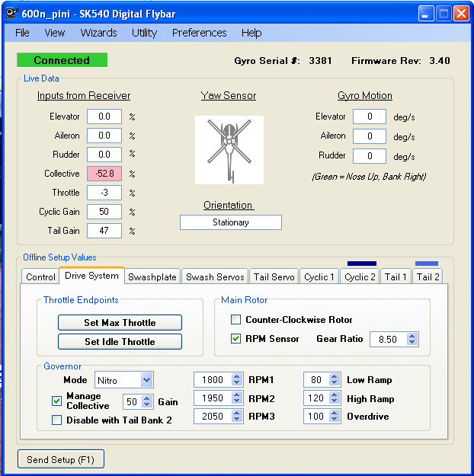Click the Gear Ratio value field

(389, 339)
